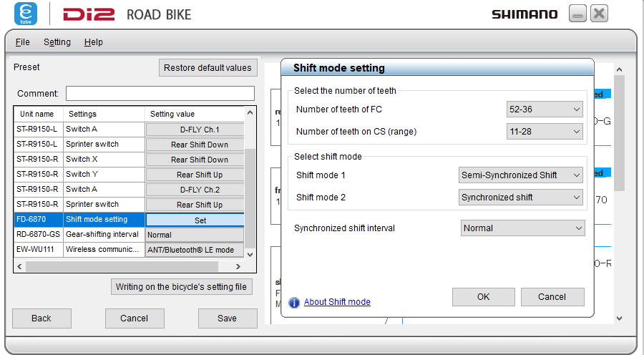Open the About Shift mode link
644x355 pixels.
point(337,302)
